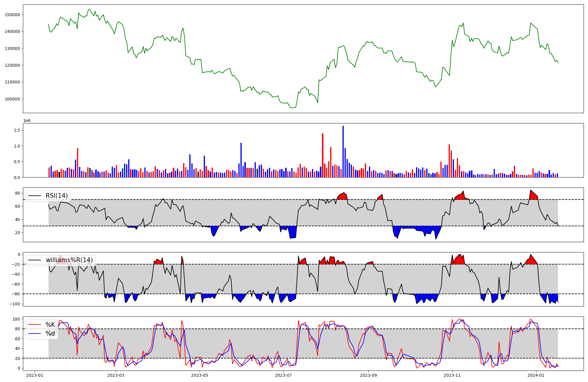Click the red %K legend line swatch
The width and height of the screenshot is (588, 382).
[34, 325]
